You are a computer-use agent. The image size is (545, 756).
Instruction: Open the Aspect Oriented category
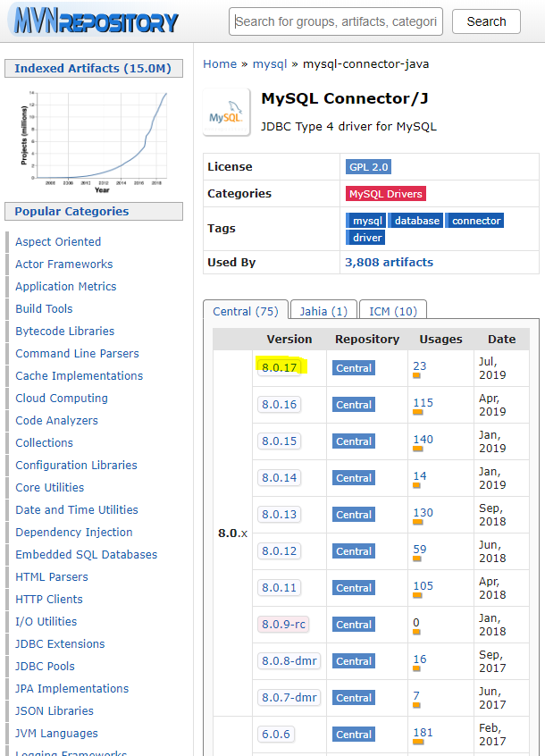[x=58, y=241]
